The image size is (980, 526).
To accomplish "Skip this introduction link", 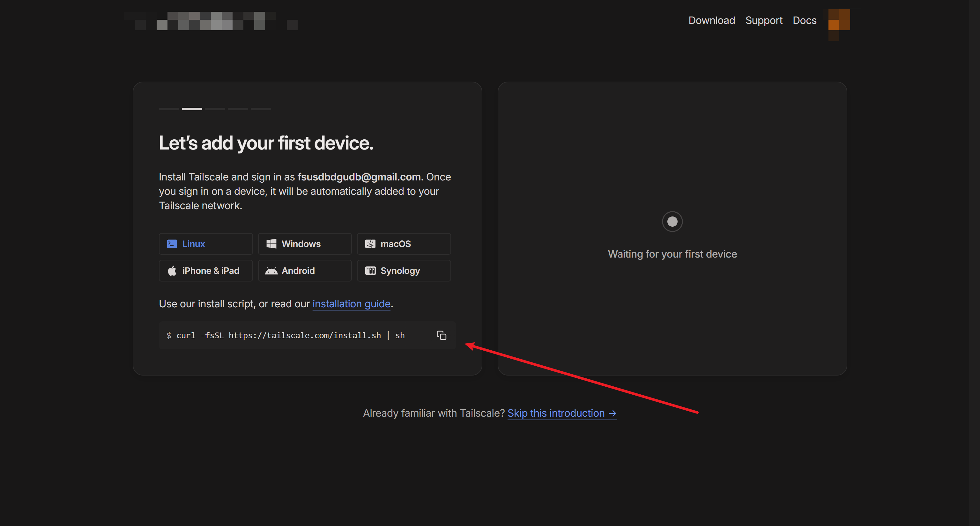I will pyautogui.click(x=562, y=413).
